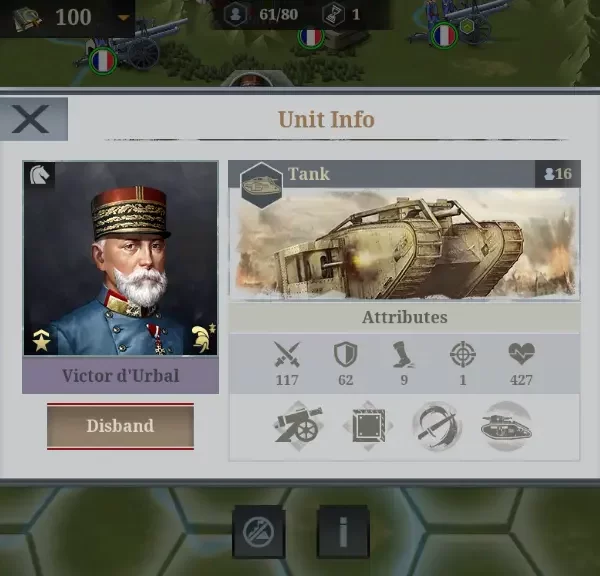
Task: Click the knight chess piece icon on portrait
Action: pos(40,175)
